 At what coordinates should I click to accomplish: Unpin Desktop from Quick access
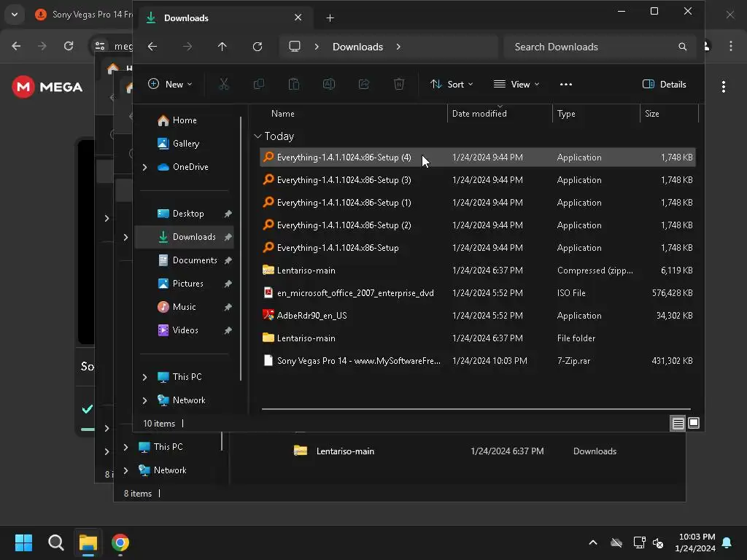click(228, 214)
